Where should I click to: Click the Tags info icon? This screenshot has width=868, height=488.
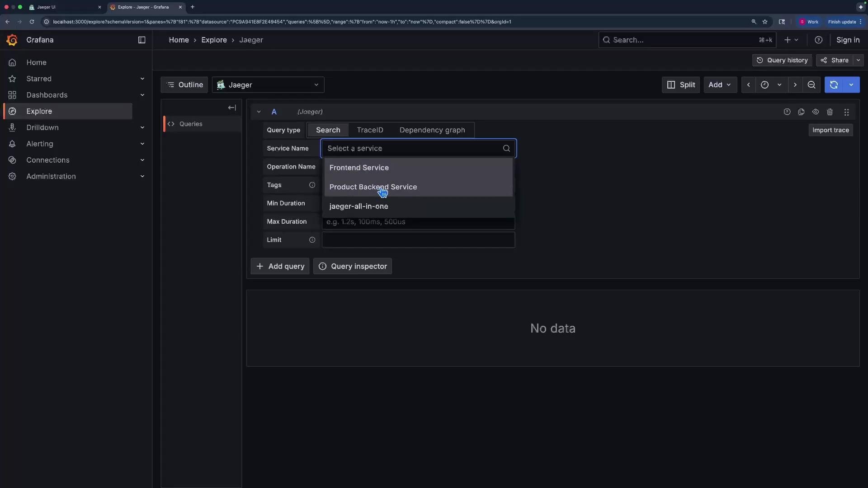click(x=312, y=185)
